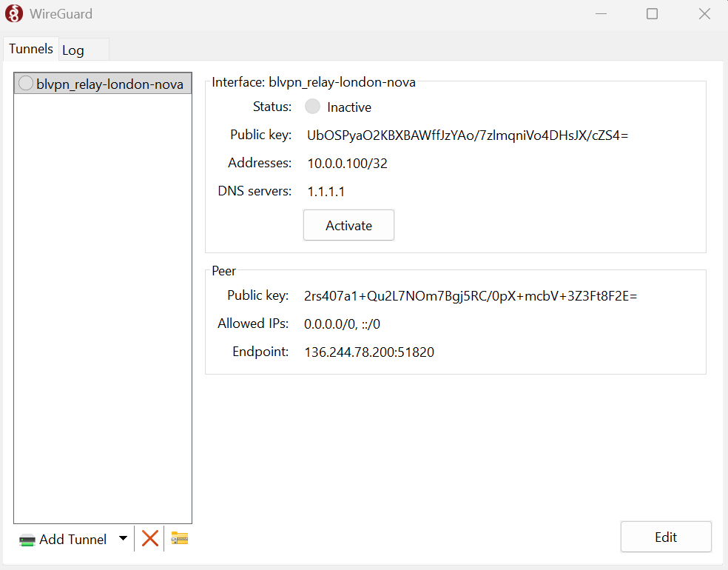The width and height of the screenshot is (728, 570).
Task: Click the WireGuard logo in title bar
Action: pos(14,14)
